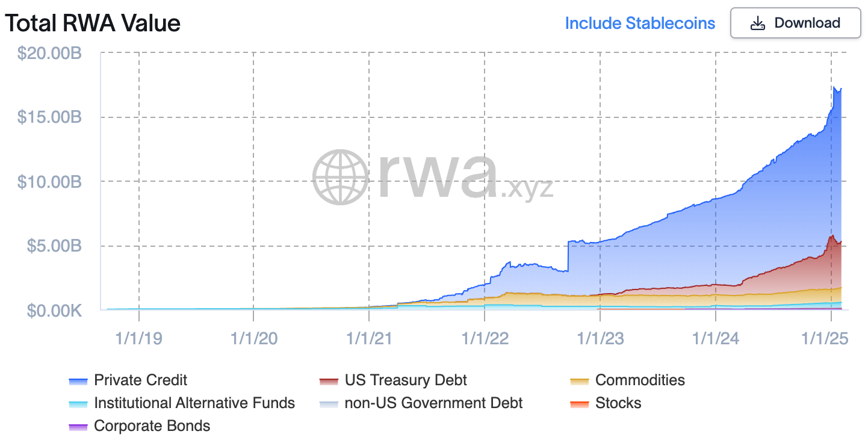The width and height of the screenshot is (868, 443).
Task: Click the Total RWA Value heading
Action: coord(93,23)
